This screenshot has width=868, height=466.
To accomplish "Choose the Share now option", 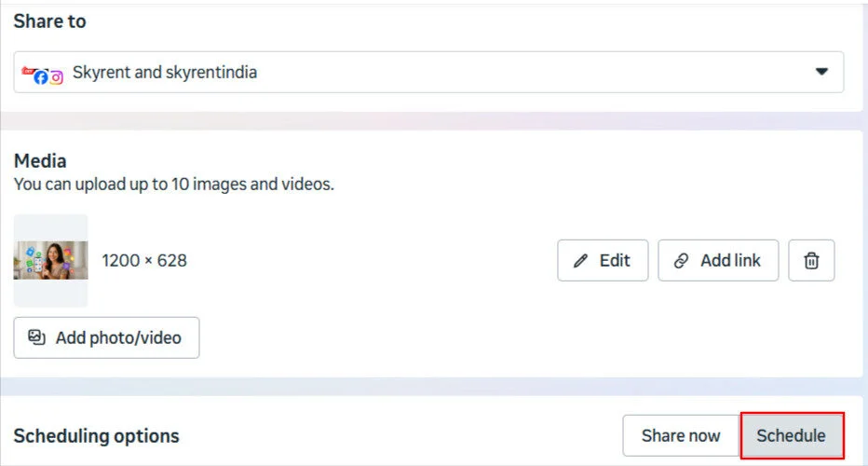I will 681,435.
